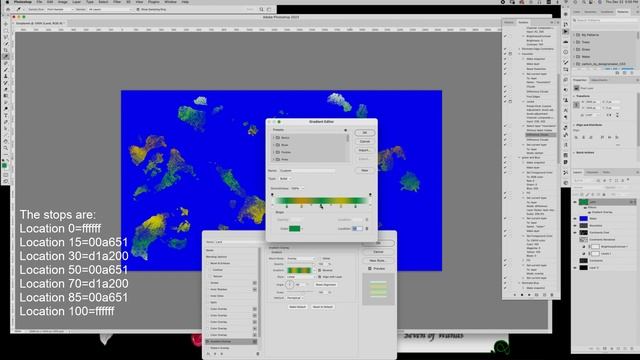640x360 pixels.
Task: Open the File menu
Action: [39, 2]
